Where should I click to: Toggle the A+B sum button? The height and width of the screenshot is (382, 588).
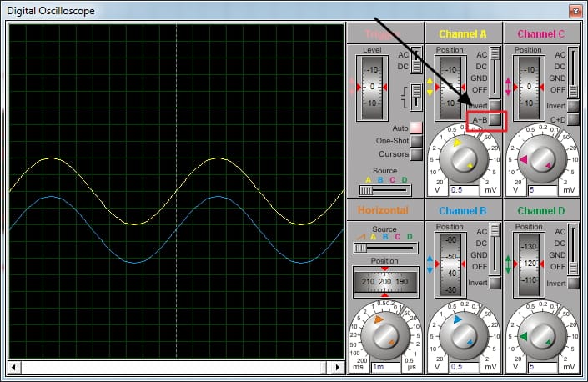[x=495, y=120]
